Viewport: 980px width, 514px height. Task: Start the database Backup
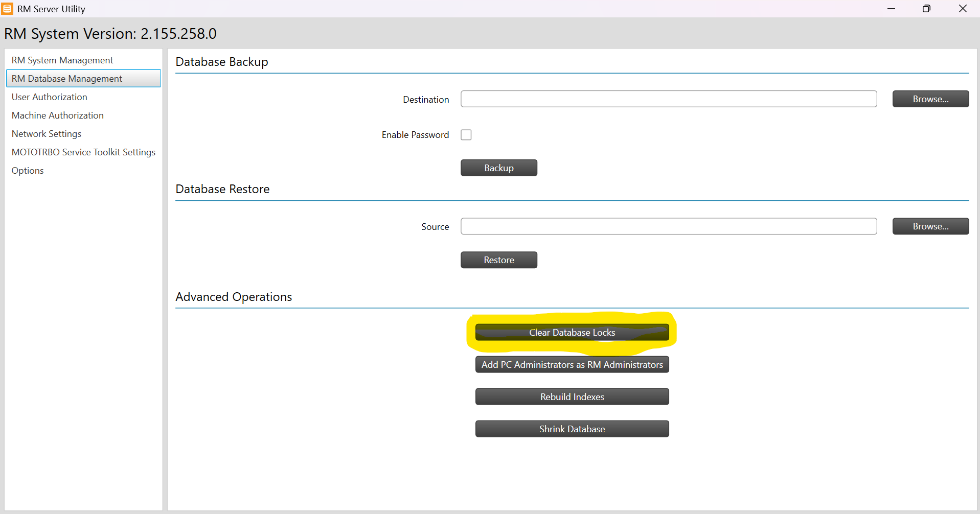(499, 168)
